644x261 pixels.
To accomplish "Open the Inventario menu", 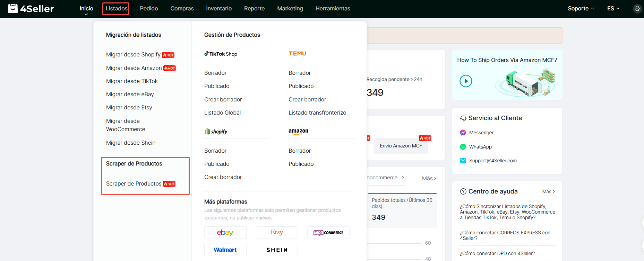I will [219, 9].
